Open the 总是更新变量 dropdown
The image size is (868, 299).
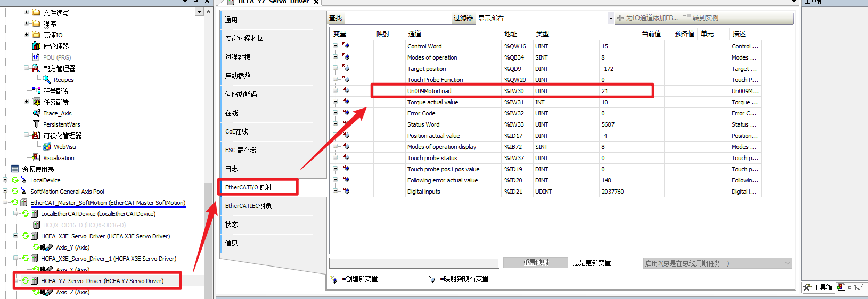(717, 263)
